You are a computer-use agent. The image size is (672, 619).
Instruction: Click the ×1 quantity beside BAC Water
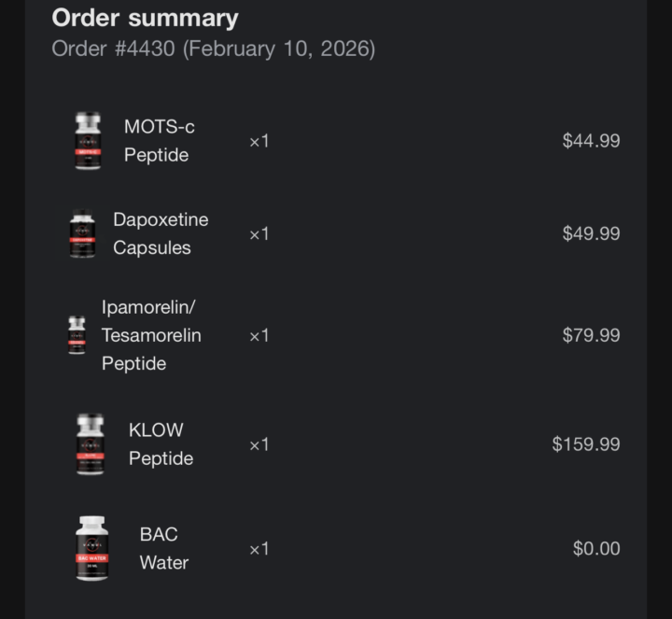click(259, 548)
